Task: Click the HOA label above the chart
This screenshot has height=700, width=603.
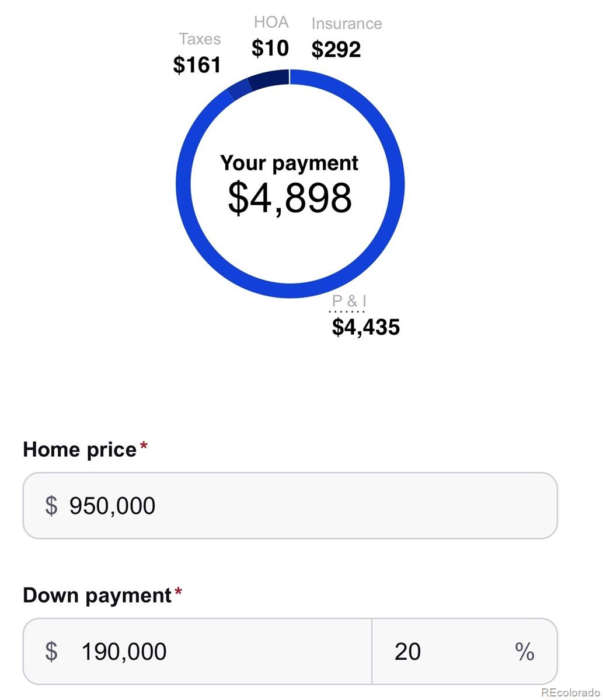Action: tap(271, 22)
